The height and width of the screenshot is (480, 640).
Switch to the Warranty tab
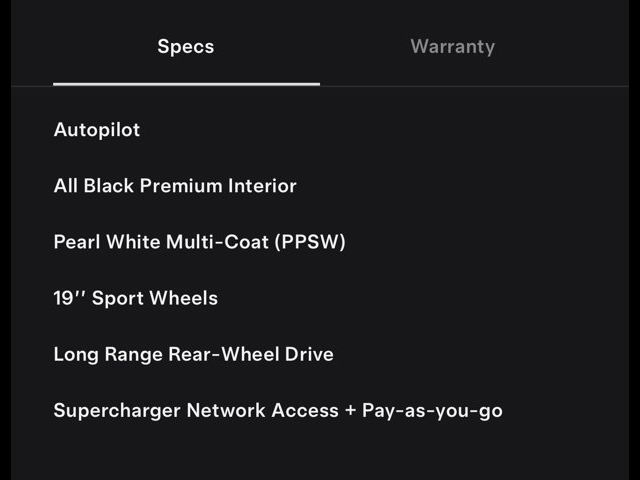[452, 47]
